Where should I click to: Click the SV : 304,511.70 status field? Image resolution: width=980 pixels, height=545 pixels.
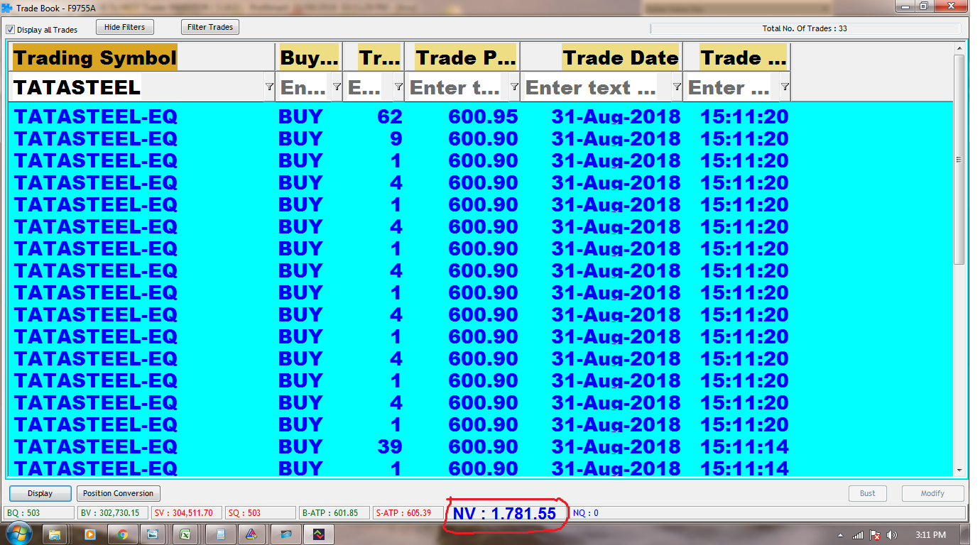pos(187,512)
